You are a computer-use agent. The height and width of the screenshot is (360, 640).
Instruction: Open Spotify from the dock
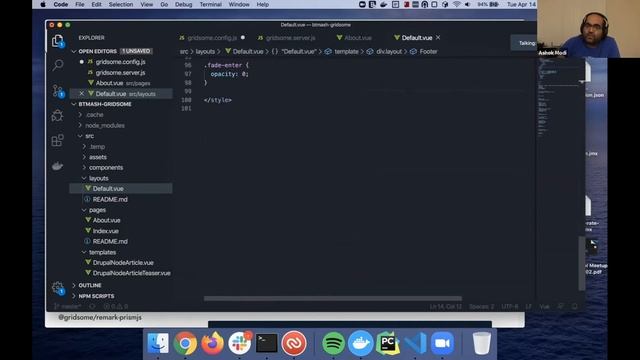[333, 343]
